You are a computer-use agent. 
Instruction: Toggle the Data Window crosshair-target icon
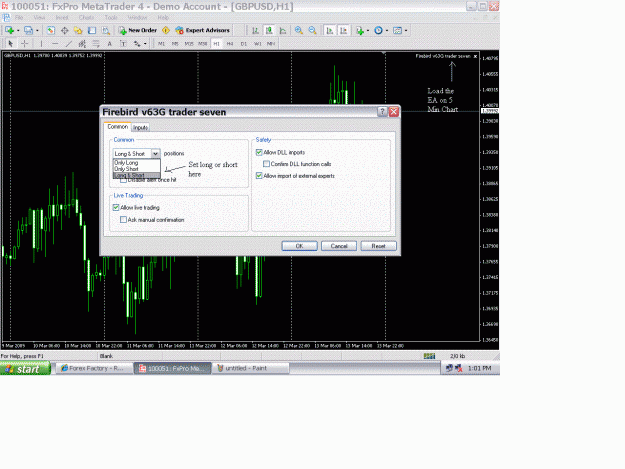tap(64, 30)
